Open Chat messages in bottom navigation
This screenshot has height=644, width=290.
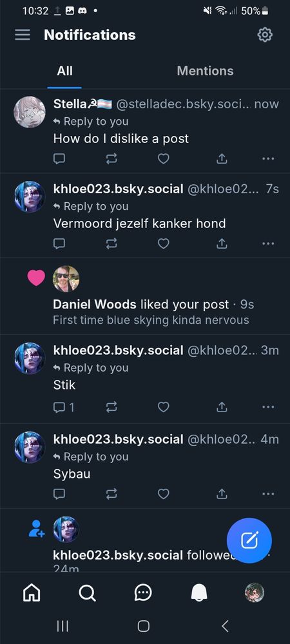click(x=143, y=592)
